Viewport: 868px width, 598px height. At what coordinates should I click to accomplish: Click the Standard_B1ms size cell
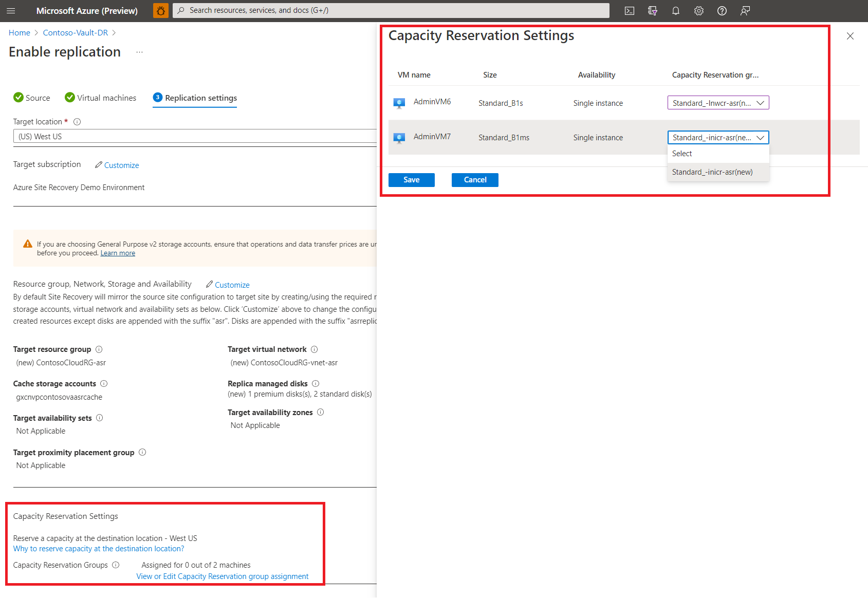point(504,138)
